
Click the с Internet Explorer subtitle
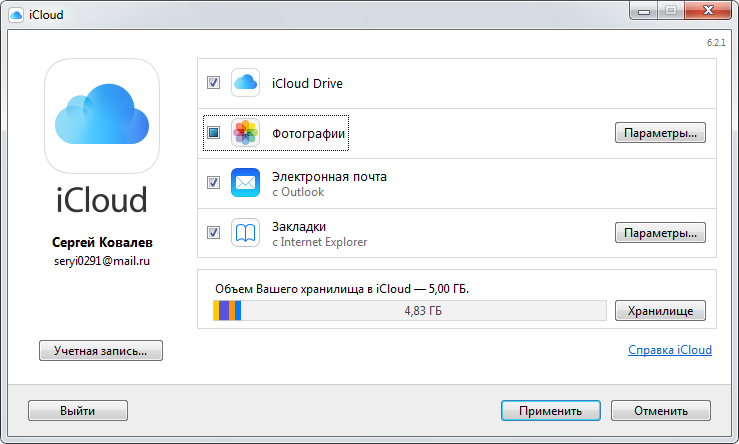pos(320,242)
